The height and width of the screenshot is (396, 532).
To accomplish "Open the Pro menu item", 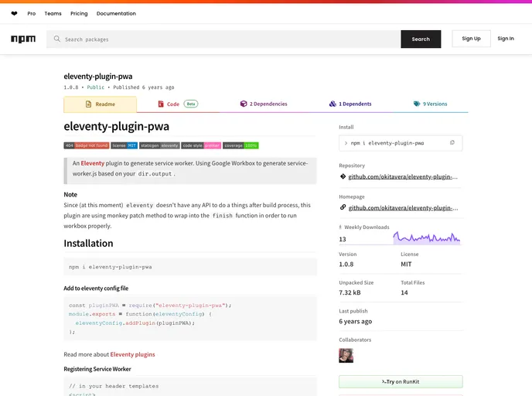I will coord(32,14).
